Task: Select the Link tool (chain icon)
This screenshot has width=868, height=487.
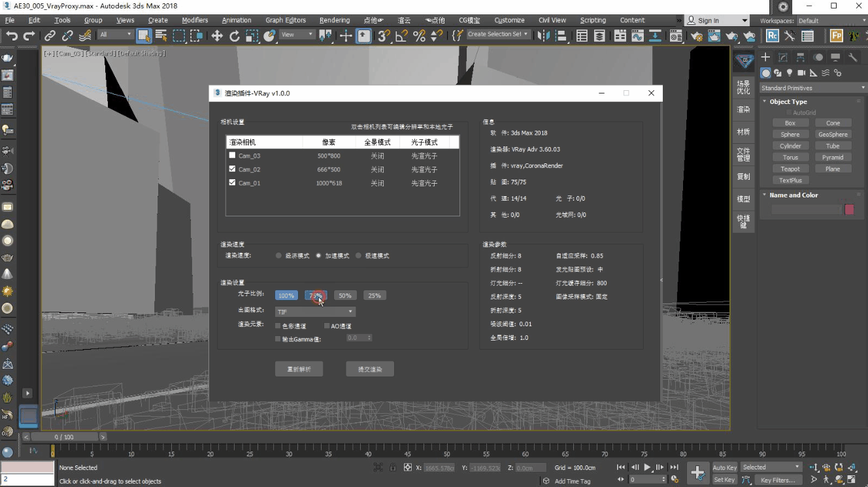Action: tap(50, 36)
